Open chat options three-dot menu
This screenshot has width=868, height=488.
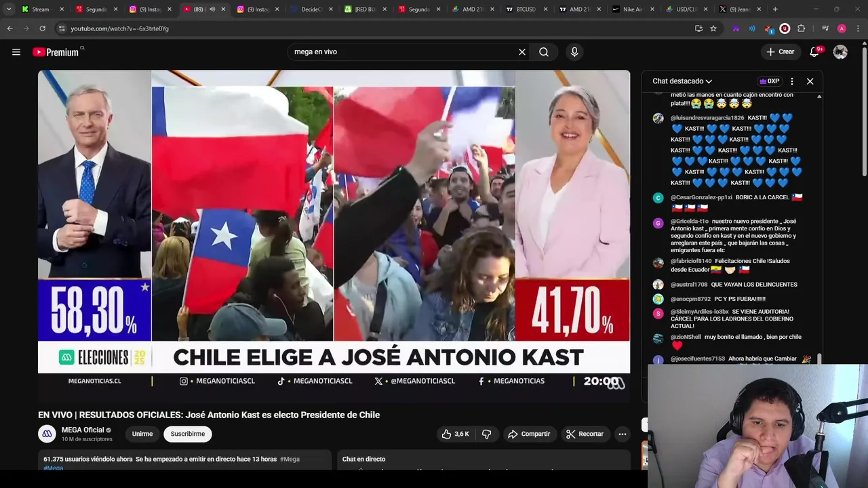[x=792, y=81]
